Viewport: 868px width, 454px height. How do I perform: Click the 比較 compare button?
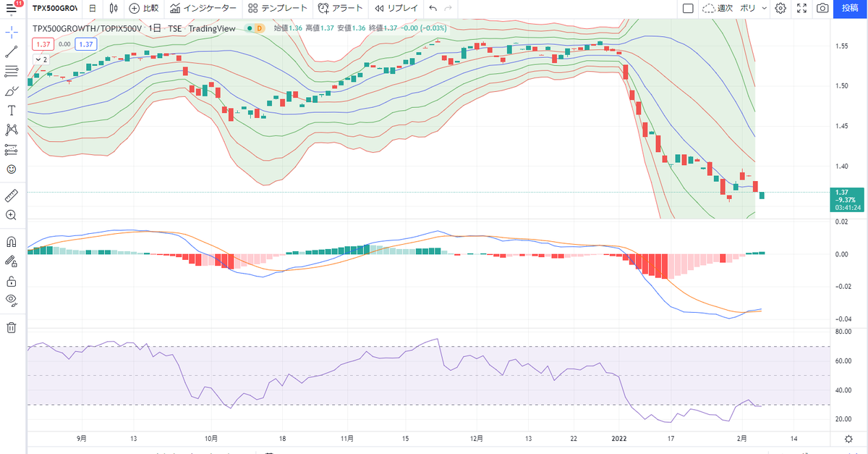[143, 9]
